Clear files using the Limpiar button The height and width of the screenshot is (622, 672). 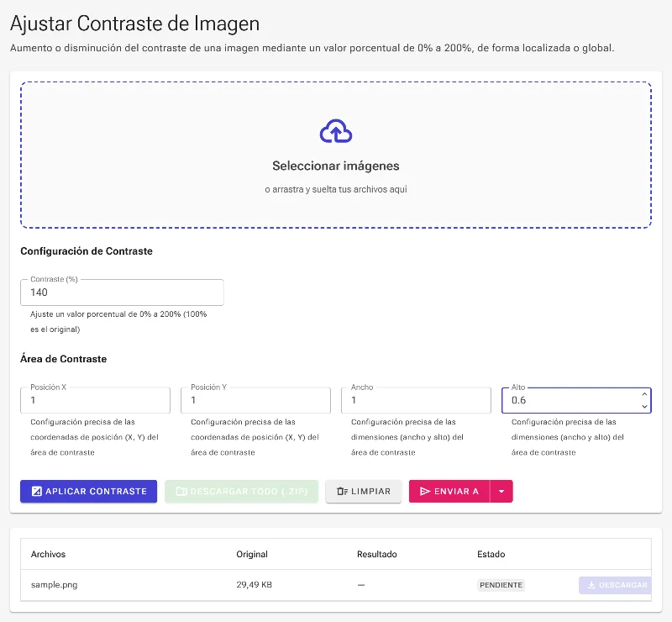pos(364,491)
